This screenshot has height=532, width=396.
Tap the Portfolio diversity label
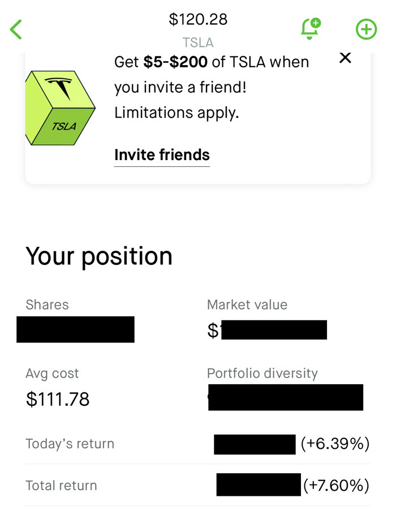(x=262, y=373)
